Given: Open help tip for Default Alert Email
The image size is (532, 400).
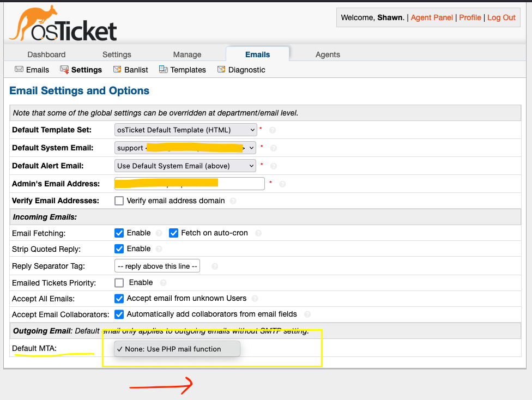Looking at the screenshot, I should pyautogui.click(x=274, y=166).
